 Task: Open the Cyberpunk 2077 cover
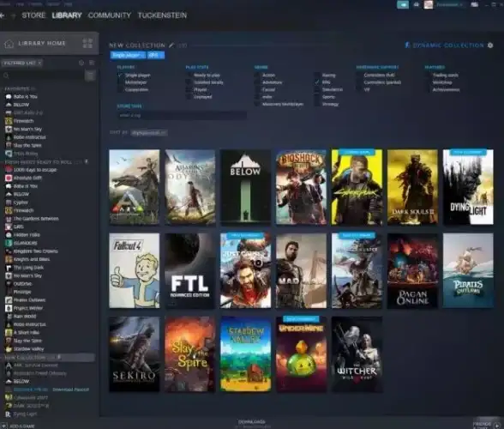[357, 187]
